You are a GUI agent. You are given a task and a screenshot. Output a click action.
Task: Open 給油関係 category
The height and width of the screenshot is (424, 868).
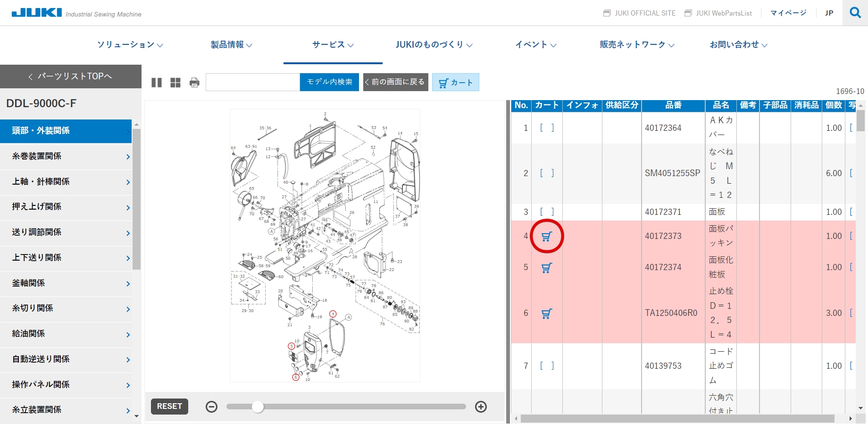[x=66, y=334]
